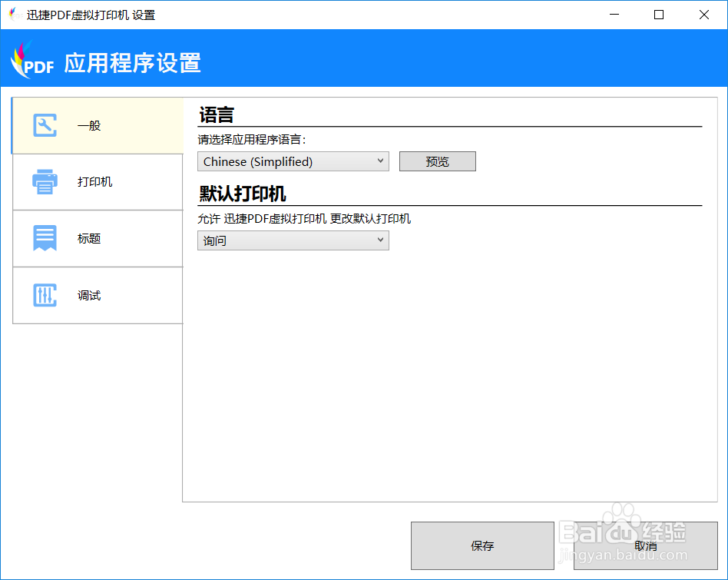This screenshot has height=580, width=728.
Task: Click the 请选择应用程序语言 label
Action: [252, 139]
